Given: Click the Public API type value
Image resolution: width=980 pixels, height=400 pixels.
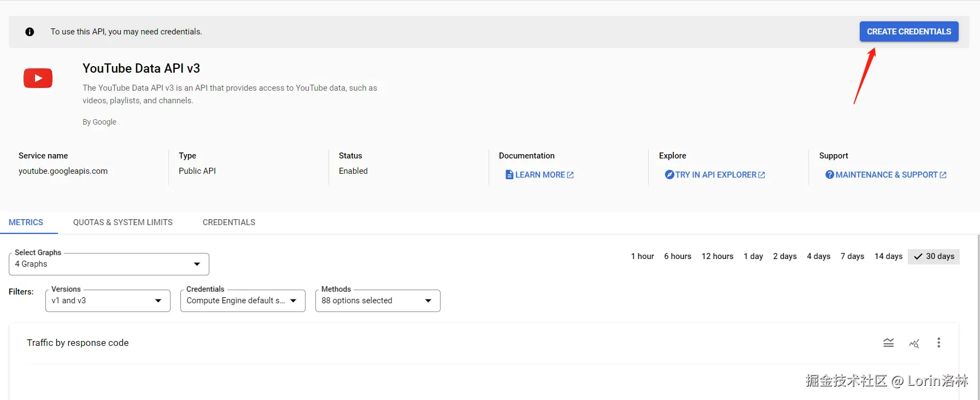Looking at the screenshot, I should point(197,171).
